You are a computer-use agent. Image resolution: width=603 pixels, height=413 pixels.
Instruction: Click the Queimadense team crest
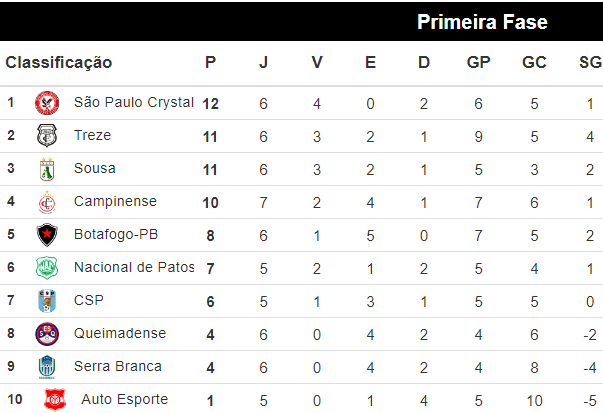click(x=47, y=333)
